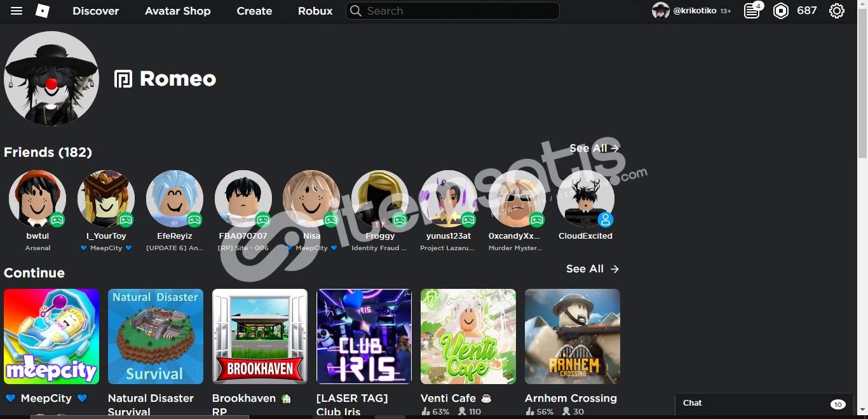Open I_YourToy's friend avatar
Screen dimensions: 868x419
coord(106,199)
